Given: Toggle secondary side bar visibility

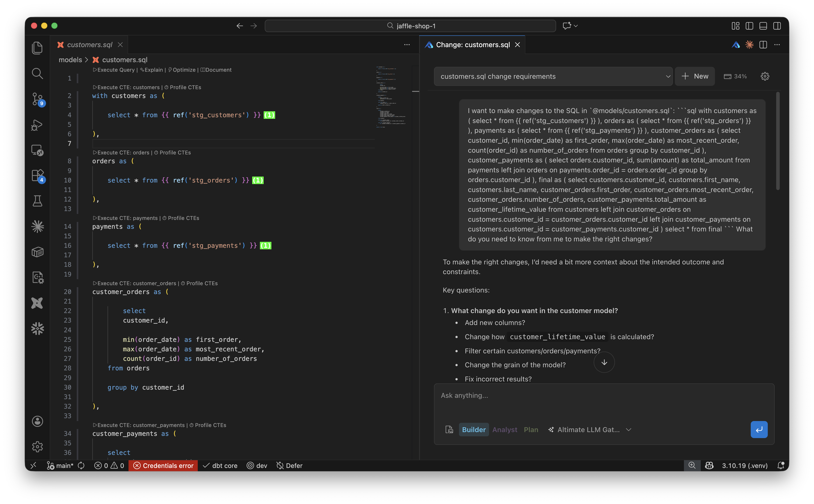Looking at the screenshot, I should click(777, 26).
